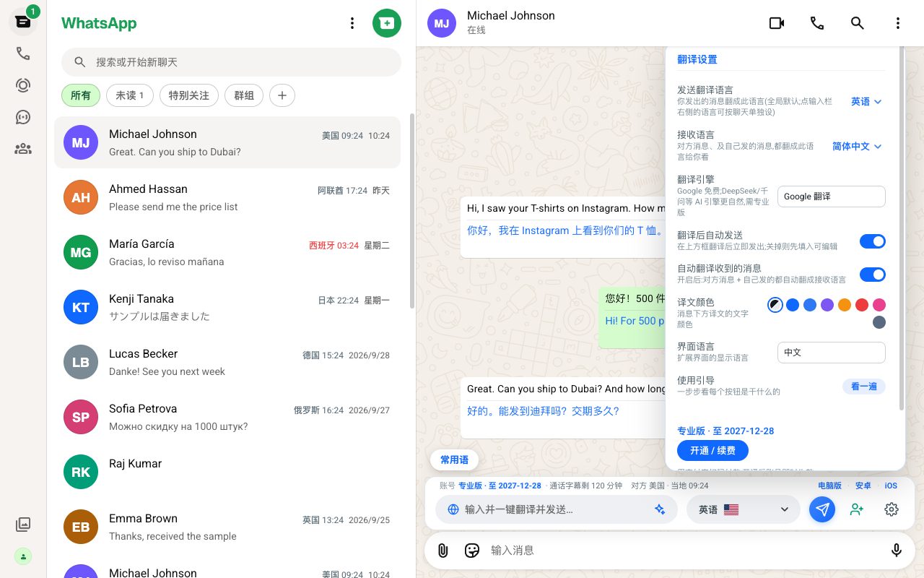This screenshot has width=924, height=578.
Task: Open profile avatar at sidebar bottom
Action: 23,556
